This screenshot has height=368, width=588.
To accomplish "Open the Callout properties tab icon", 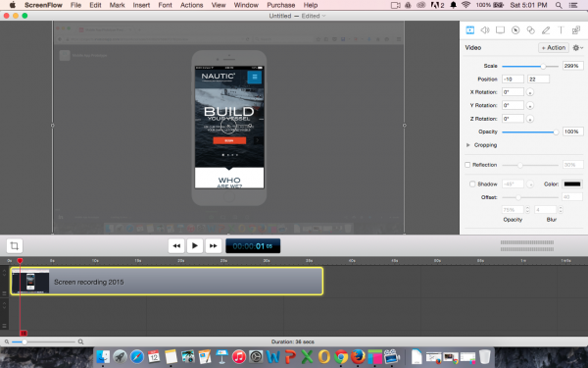I will click(x=515, y=30).
